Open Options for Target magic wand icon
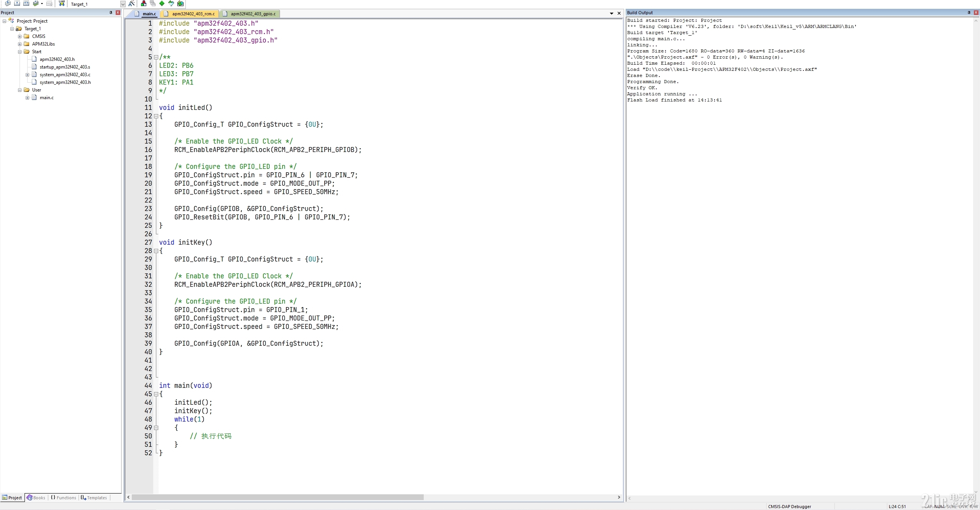 [132, 3]
